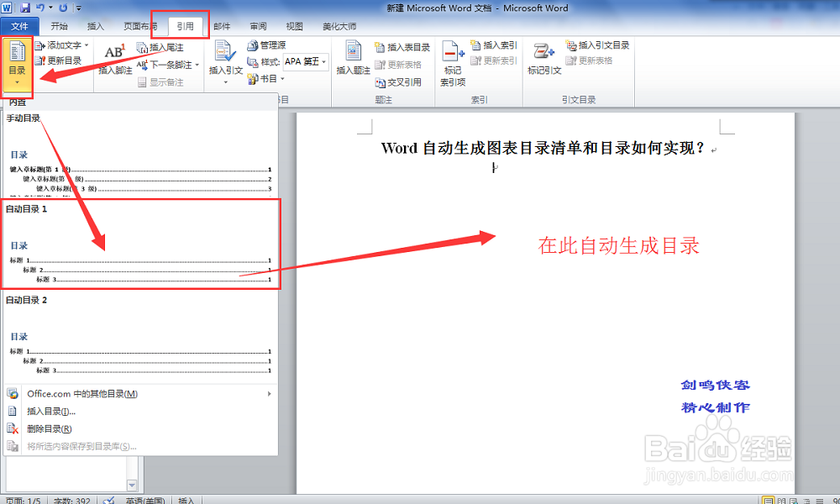Click 标记索引项 (Mark Entry)
The image size is (840, 504).
(453, 64)
